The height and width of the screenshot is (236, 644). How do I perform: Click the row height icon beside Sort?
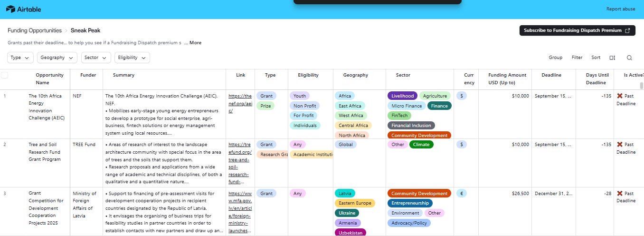(x=612, y=58)
